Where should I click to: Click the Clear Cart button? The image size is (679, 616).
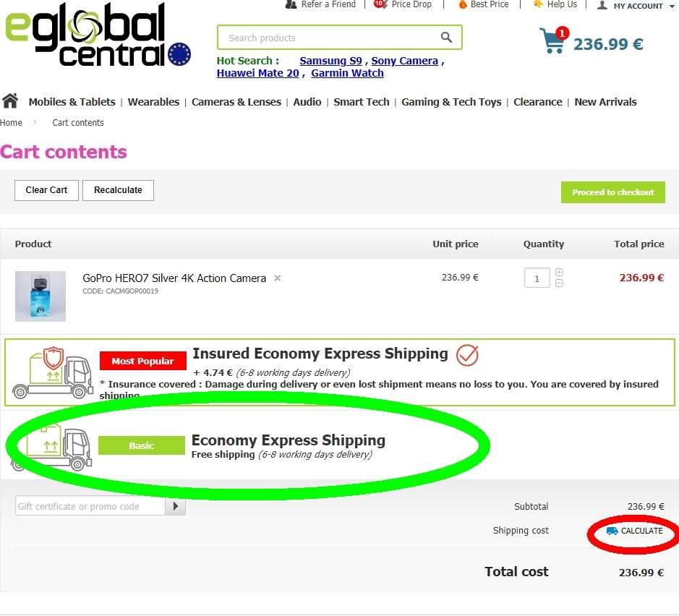coord(46,190)
